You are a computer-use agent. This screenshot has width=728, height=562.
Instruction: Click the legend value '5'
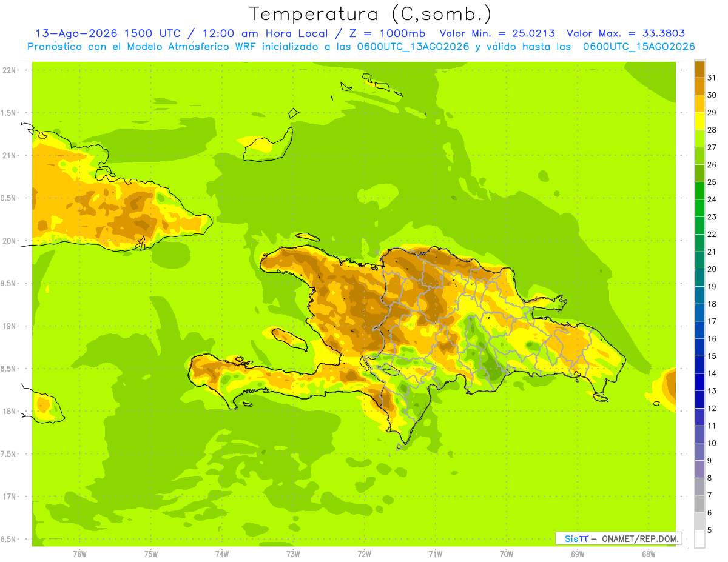coord(710,530)
